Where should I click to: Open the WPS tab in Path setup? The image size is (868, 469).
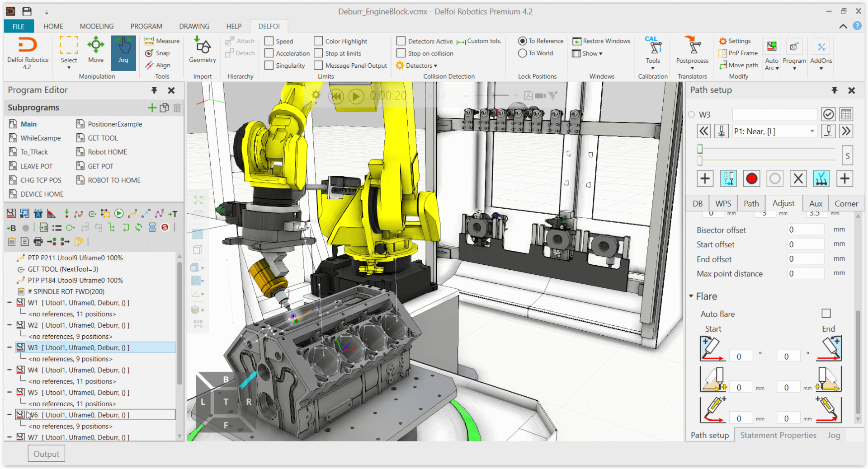pyautogui.click(x=723, y=203)
